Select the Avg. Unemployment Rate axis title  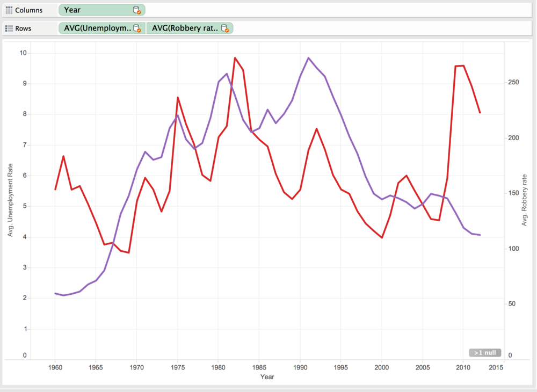pos(10,200)
